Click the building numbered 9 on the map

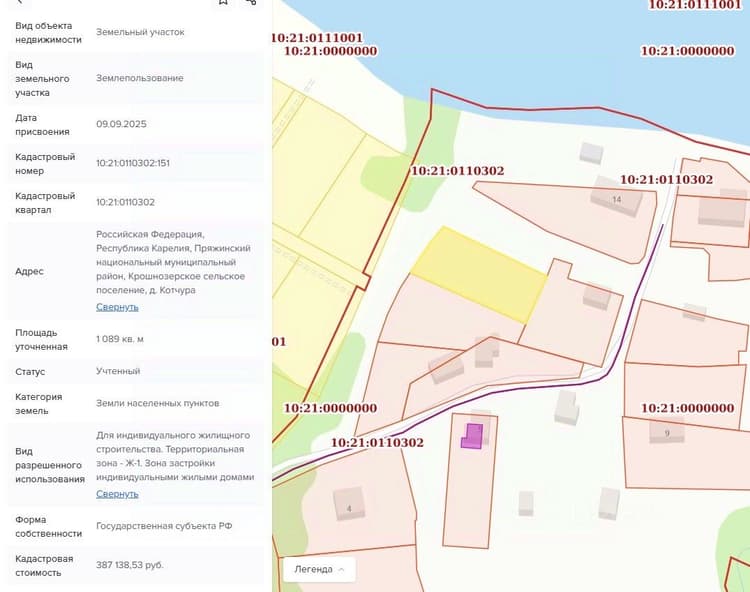[x=667, y=431]
